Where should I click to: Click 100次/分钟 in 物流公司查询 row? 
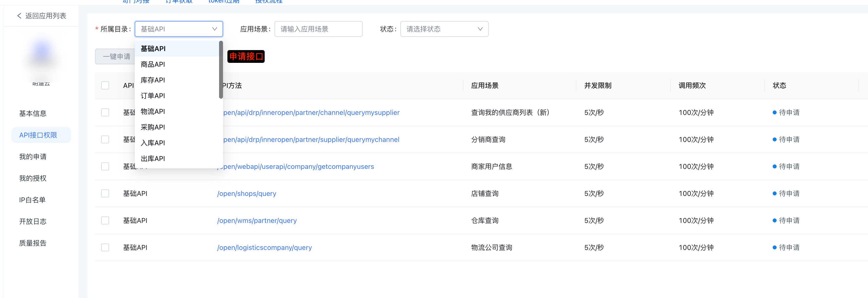click(696, 247)
